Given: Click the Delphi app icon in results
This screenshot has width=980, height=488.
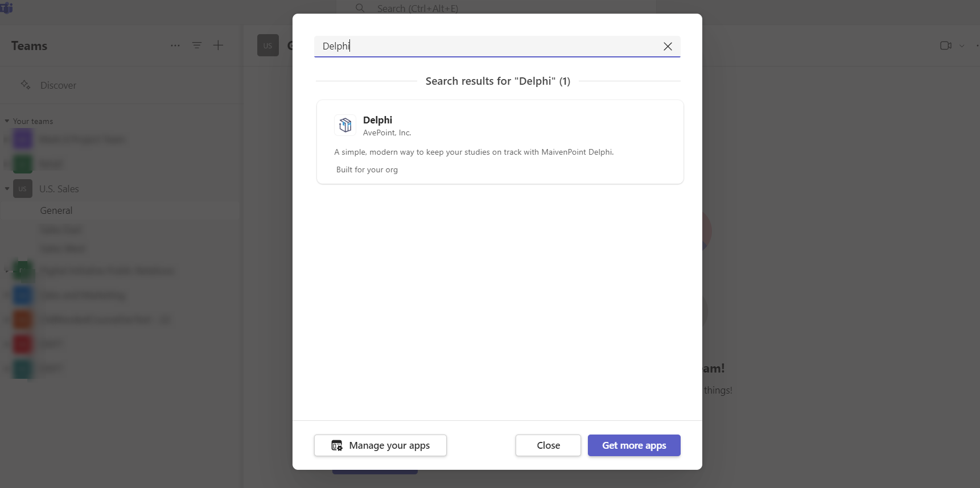Looking at the screenshot, I should click(345, 125).
